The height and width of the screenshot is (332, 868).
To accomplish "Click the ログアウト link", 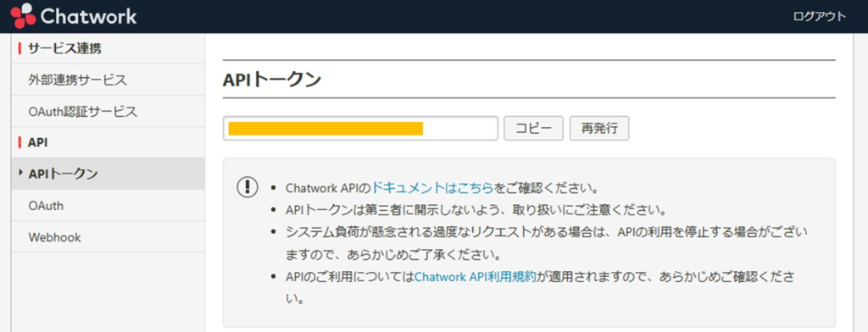I will pos(820,17).
